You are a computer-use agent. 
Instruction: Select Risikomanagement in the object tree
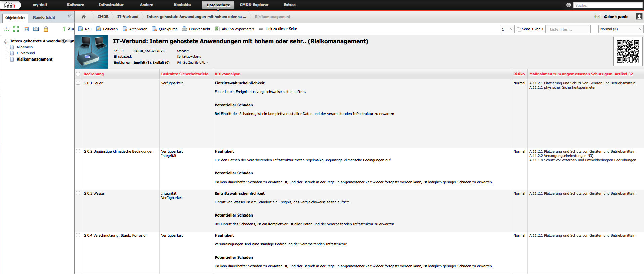click(35, 59)
